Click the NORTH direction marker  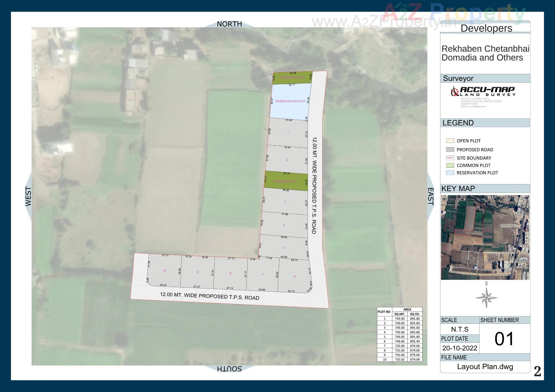(230, 24)
